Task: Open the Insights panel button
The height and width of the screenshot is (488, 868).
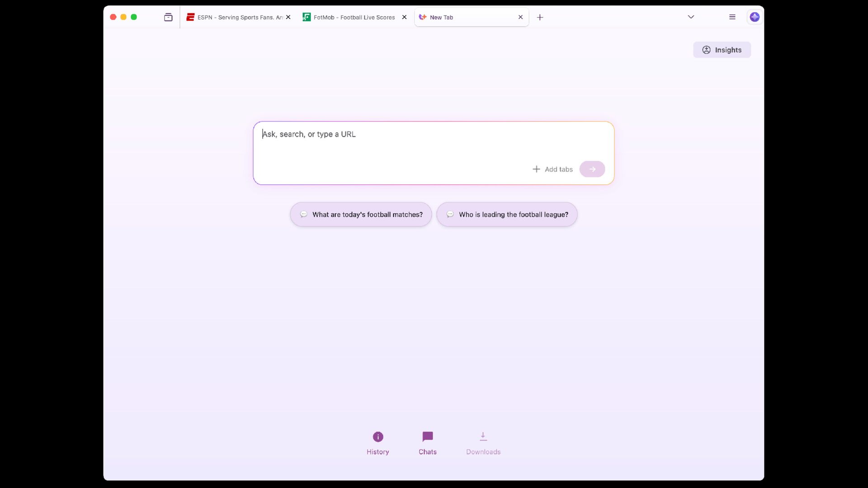Action: point(722,50)
